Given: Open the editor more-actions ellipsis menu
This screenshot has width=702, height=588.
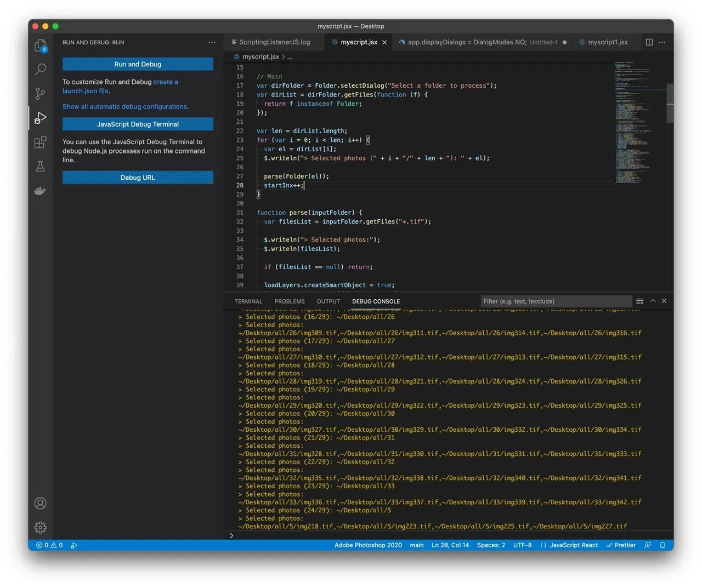Looking at the screenshot, I should pyautogui.click(x=662, y=42).
